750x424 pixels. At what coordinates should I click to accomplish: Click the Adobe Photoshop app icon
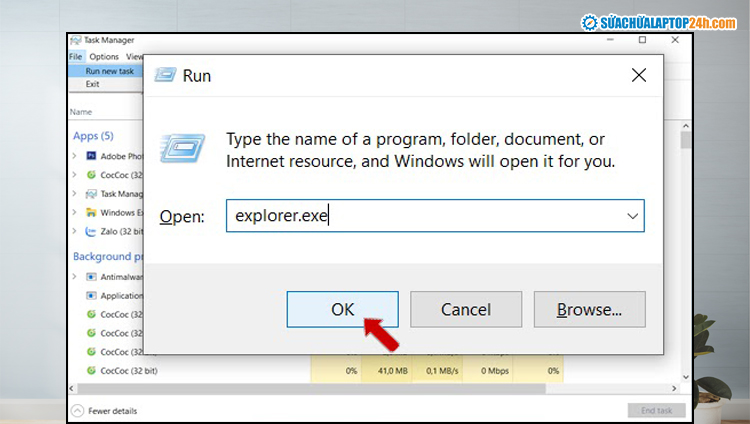click(x=91, y=156)
